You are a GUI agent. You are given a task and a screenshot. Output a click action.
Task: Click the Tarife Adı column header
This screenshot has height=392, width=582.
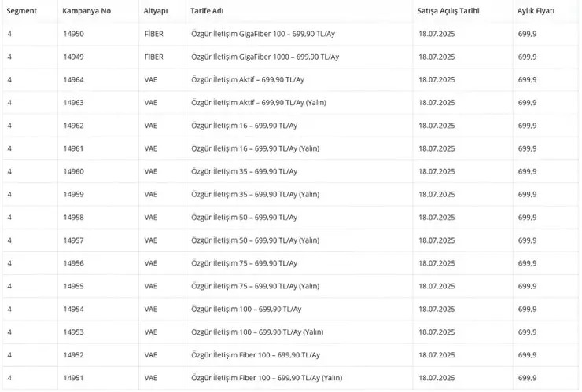point(208,11)
